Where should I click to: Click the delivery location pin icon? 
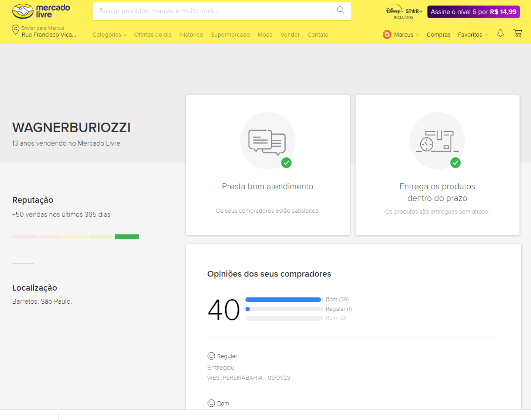[x=15, y=30]
